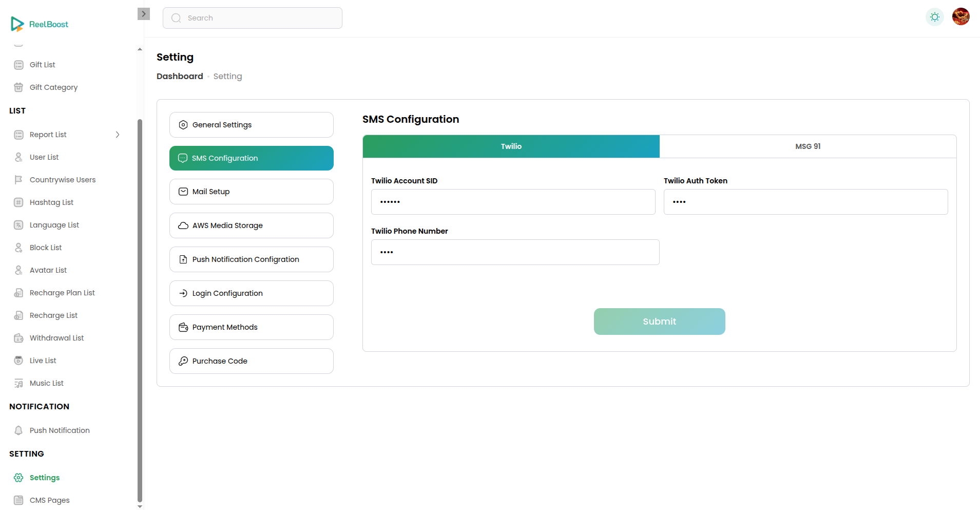
Task: Click the Countrywise Users flag icon
Action: (18, 180)
